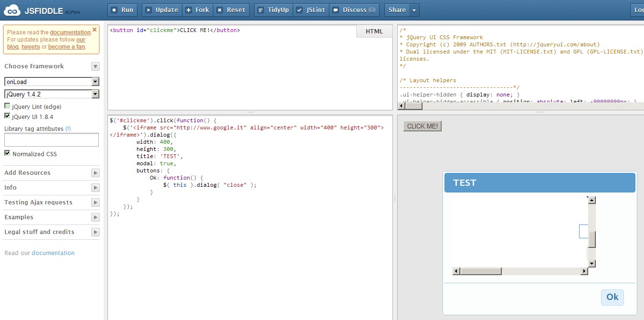Viewport: 644px width, 320px height.
Task: Enable the jQuery Lint (edge) checkbox
Action: [x=7, y=107]
